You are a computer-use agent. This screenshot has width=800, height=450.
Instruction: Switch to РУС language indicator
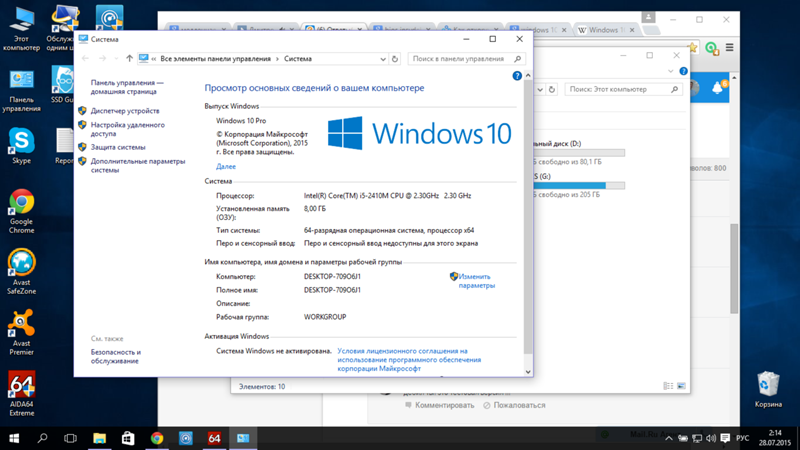coord(742,438)
